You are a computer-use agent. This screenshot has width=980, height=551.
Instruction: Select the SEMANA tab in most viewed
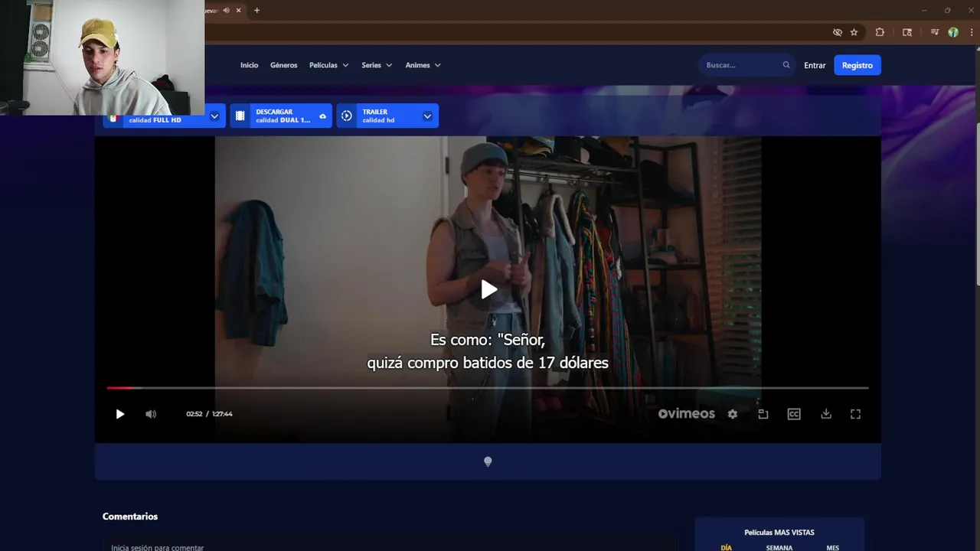(x=779, y=547)
